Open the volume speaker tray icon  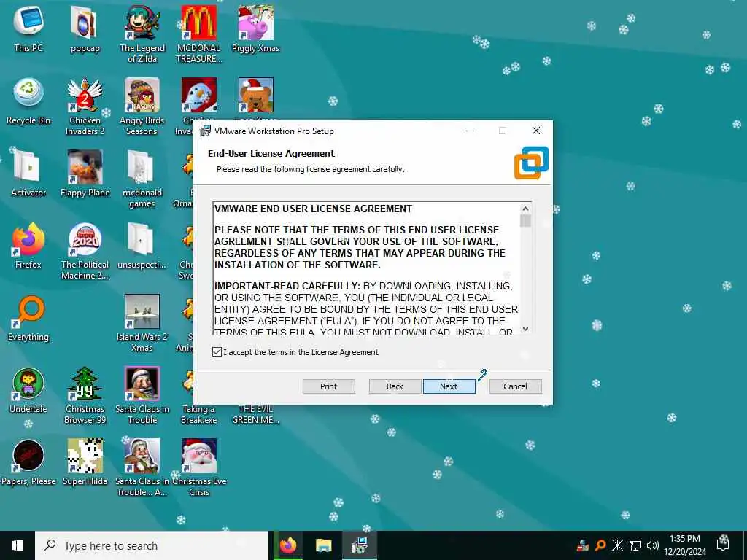(652, 545)
